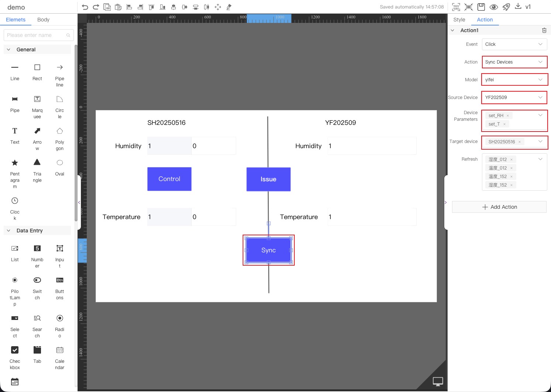Delete Action1 using the trash icon
The image size is (551, 392).
[544, 30]
